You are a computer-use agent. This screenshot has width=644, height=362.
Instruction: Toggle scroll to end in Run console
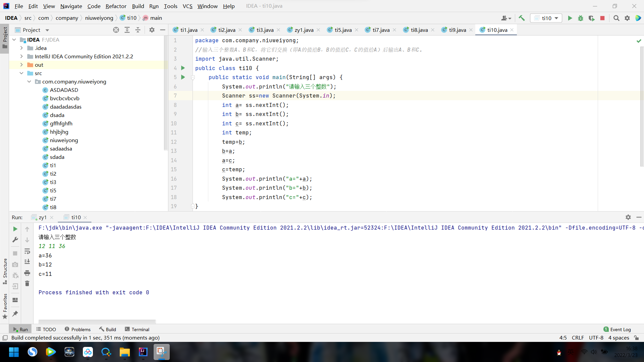point(27,262)
